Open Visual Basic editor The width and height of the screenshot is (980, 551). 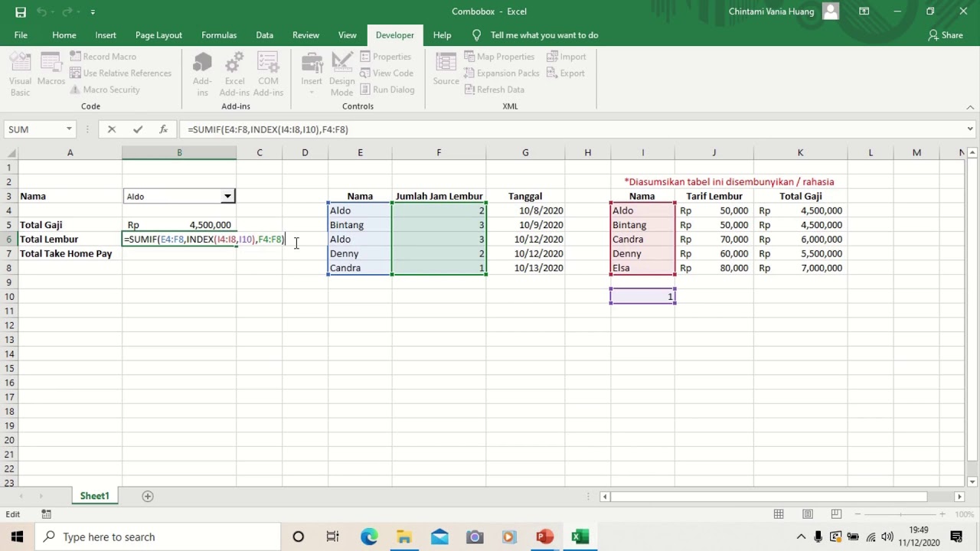tap(21, 75)
